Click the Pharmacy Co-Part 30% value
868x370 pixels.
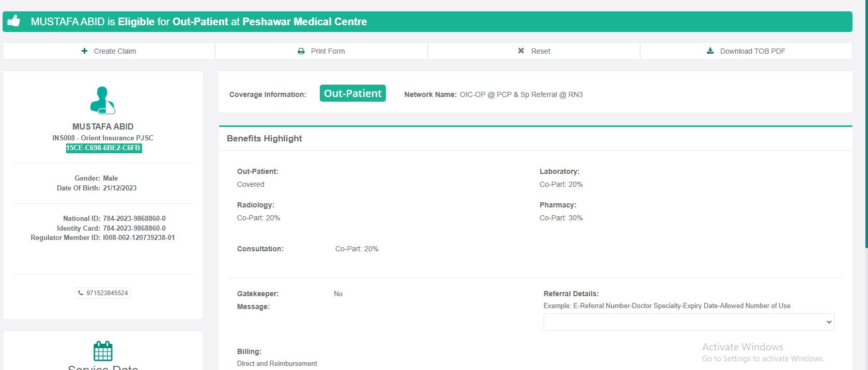click(x=561, y=218)
